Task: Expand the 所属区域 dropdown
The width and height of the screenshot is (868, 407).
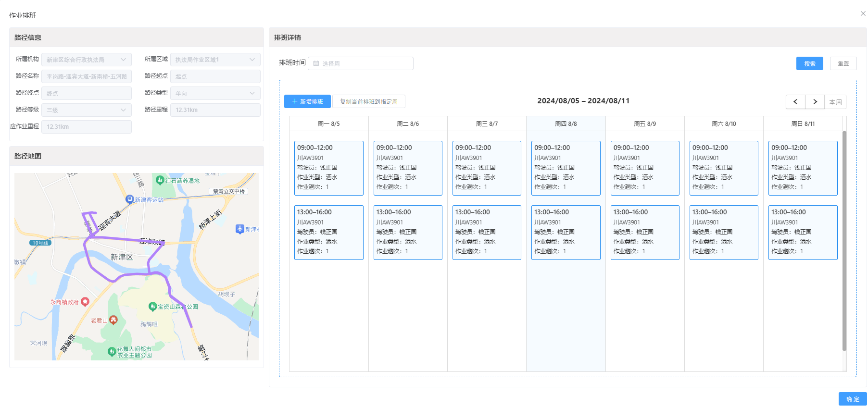Action: click(x=215, y=60)
